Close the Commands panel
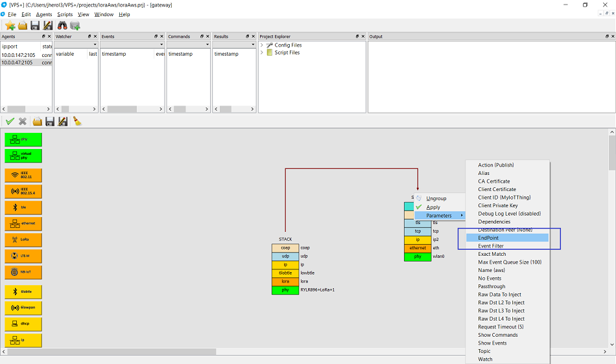The image size is (616, 364). click(x=207, y=37)
